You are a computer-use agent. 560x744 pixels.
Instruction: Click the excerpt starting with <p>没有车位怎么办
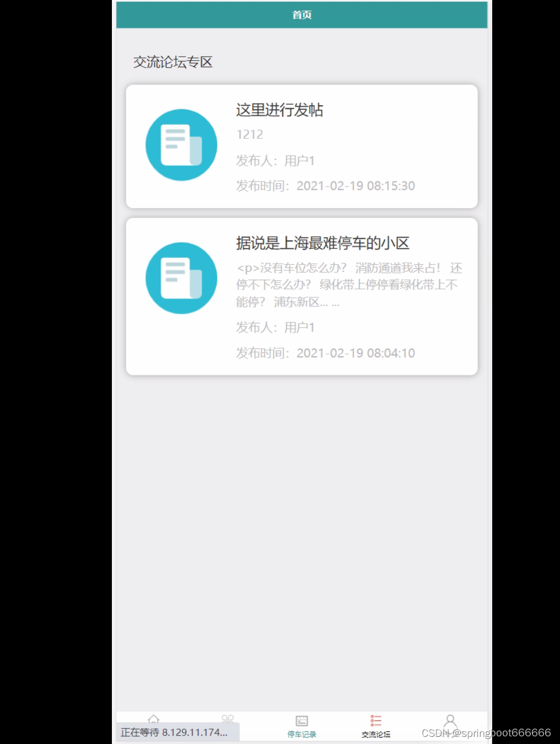pyautogui.click(x=349, y=285)
